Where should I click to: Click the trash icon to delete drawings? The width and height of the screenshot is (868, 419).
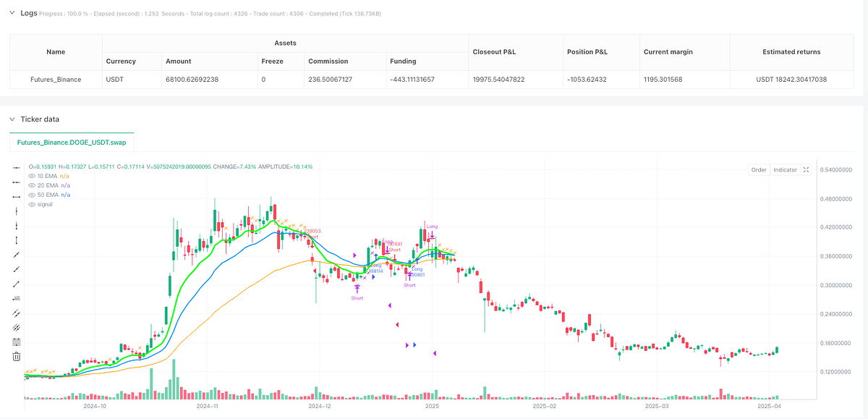(15, 356)
